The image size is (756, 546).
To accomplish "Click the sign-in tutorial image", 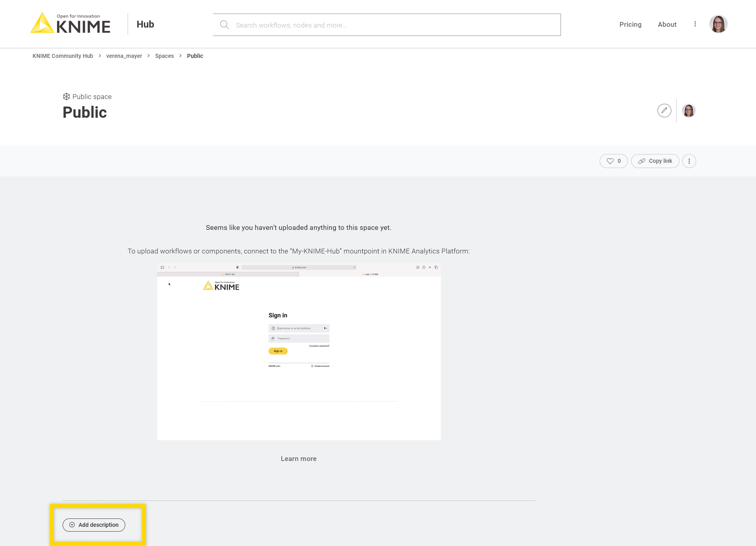I will click(x=299, y=352).
